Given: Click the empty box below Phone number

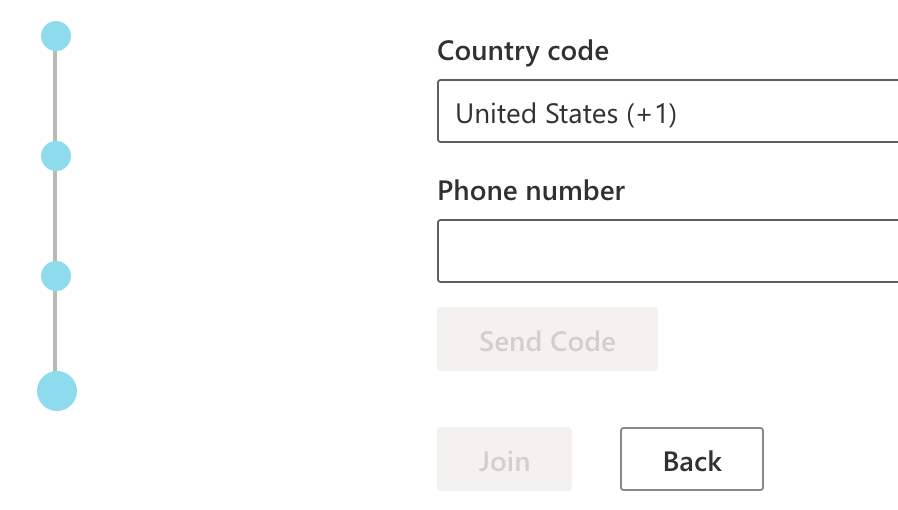Looking at the screenshot, I should pyautogui.click(x=667, y=251).
